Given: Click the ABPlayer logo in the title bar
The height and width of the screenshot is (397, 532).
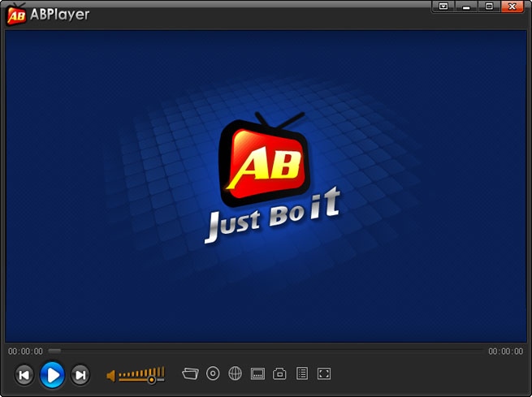Looking at the screenshot, I should pyautogui.click(x=16, y=15).
